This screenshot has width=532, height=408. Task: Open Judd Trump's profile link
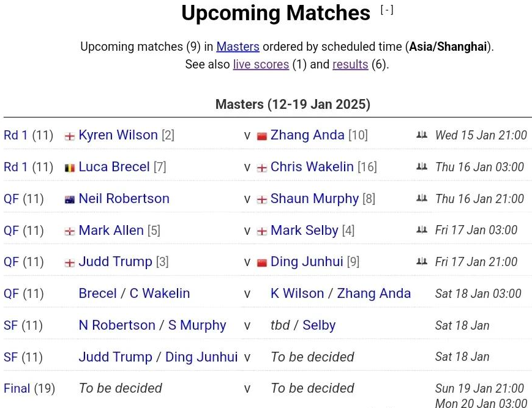click(115, 262)
